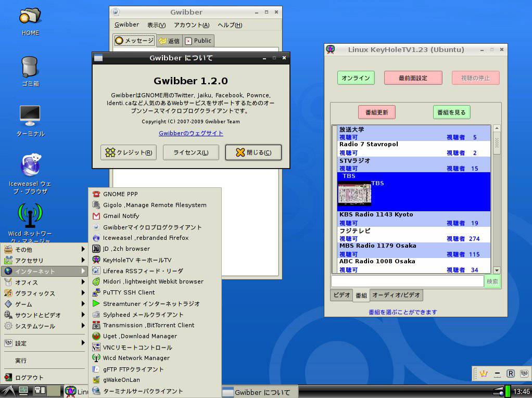Screen dimensions: 532x398
Task: Click the KeyHoleTV menu entry icon
Action: (x=96, y=260)
